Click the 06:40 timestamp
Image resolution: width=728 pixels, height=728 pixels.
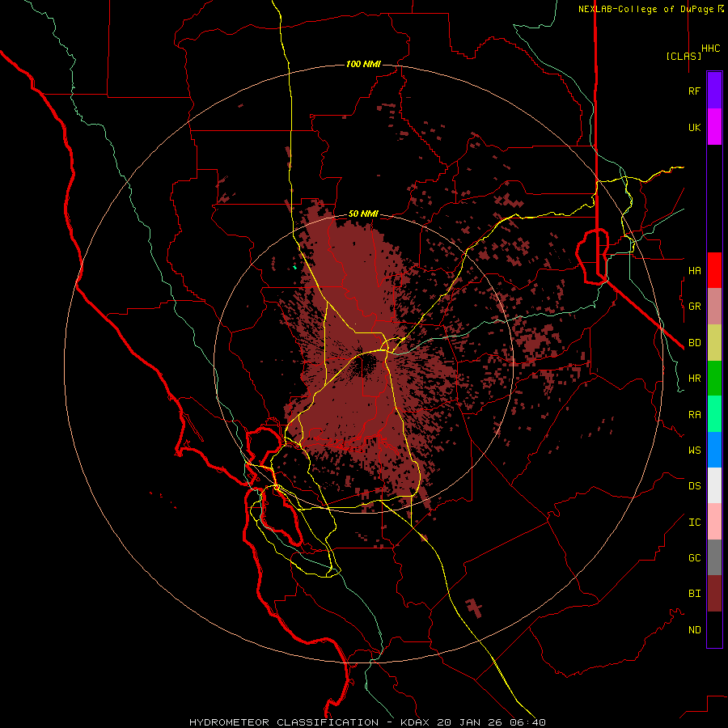coord(530,722)
